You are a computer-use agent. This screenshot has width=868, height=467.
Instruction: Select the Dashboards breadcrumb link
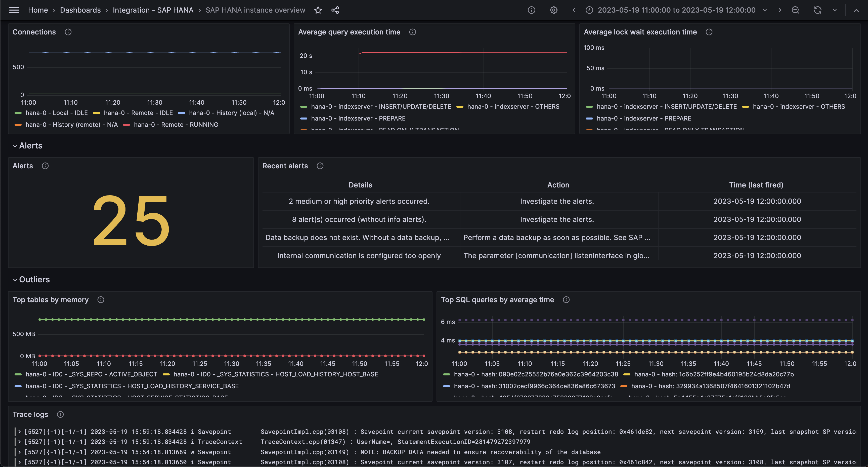pos(80,10)
